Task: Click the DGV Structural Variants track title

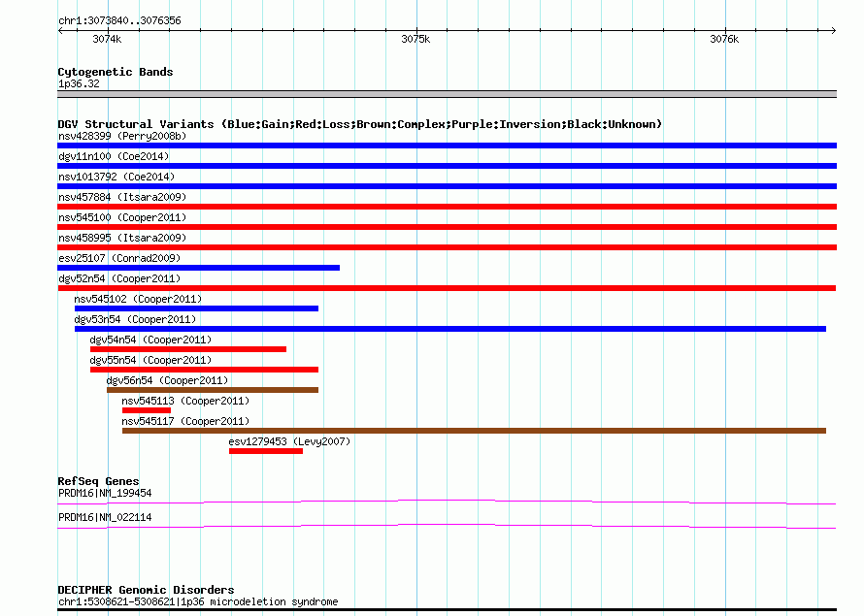Action: pos(360,124)
